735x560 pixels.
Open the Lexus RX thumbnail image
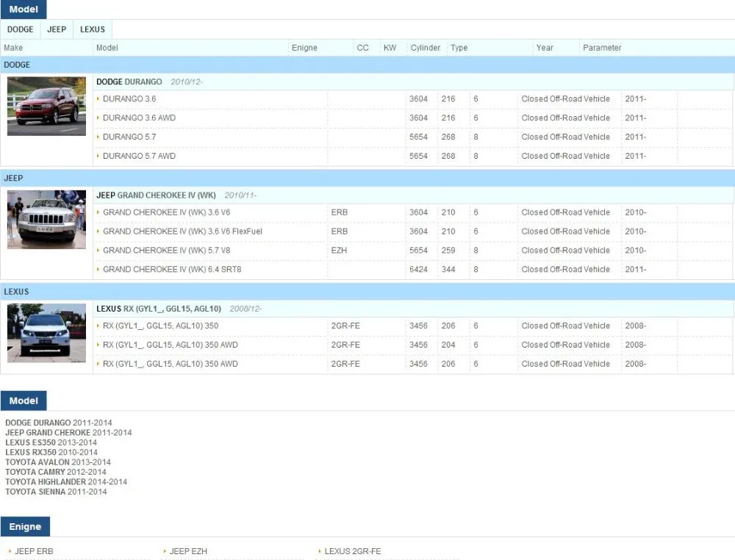46,333
